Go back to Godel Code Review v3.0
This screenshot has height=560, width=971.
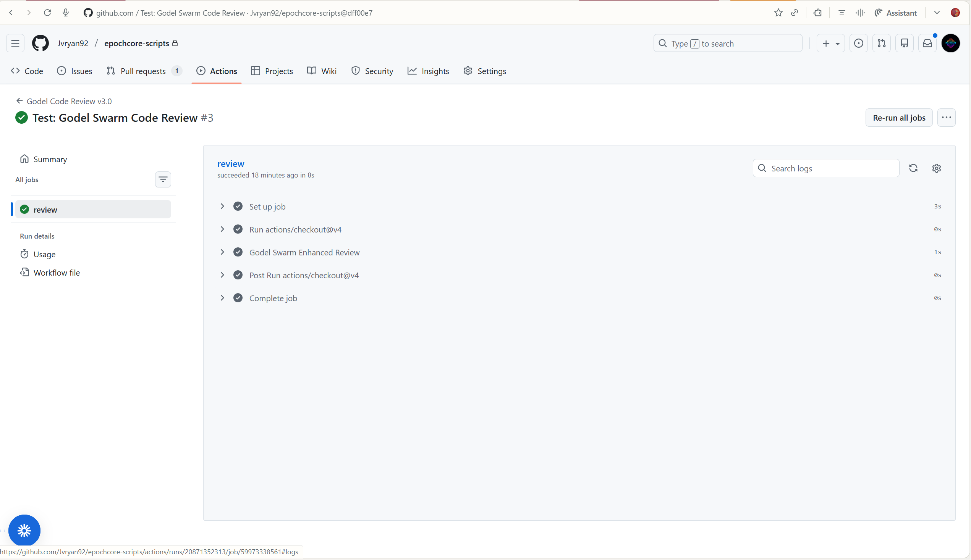(68, 101)
